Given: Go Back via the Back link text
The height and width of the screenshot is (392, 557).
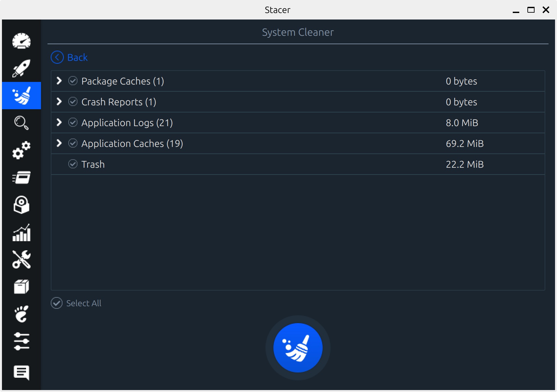Looking at the screenshot, I should tap(77, 58).
